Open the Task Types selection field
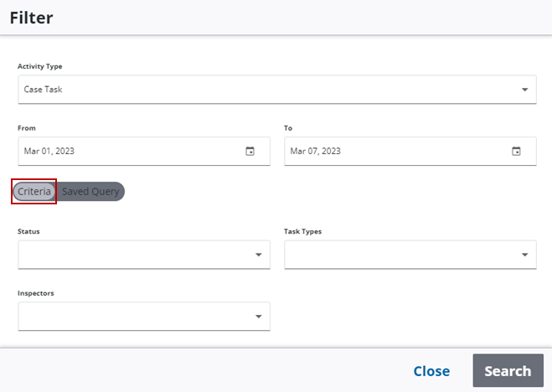Viewport: 552px width, 392px height. (400, 255)
